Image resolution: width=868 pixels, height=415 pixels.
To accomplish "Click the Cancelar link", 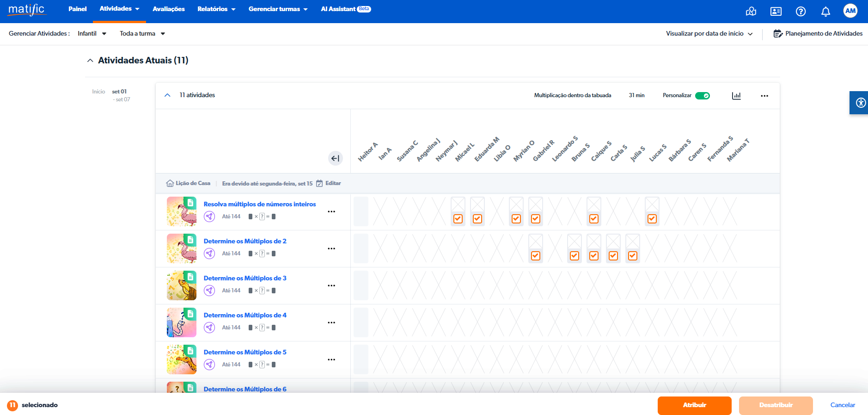I will [842, 405].
